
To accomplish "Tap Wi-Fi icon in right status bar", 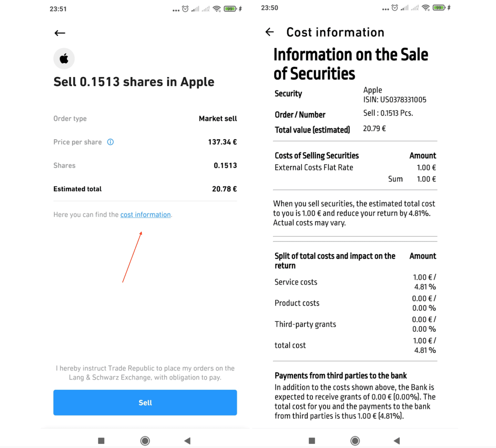I will pyautogui.click(x=426, y=8).
